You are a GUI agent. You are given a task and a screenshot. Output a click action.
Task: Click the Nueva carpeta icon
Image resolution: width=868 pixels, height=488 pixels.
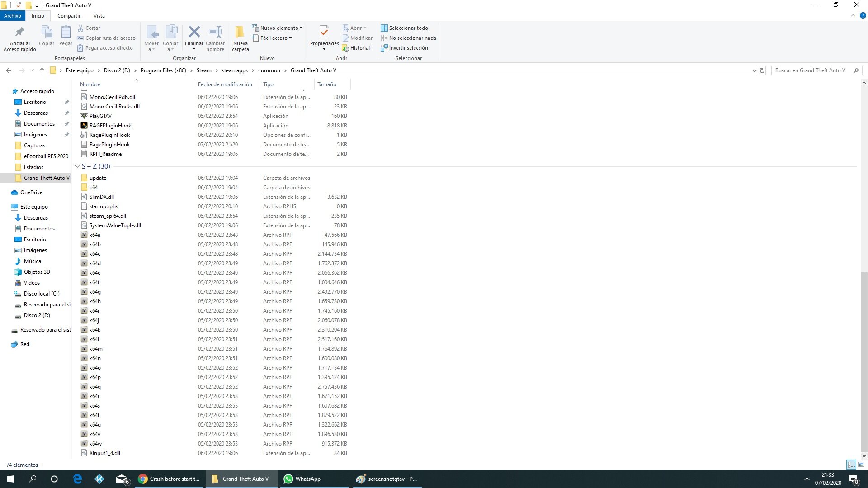240,32
